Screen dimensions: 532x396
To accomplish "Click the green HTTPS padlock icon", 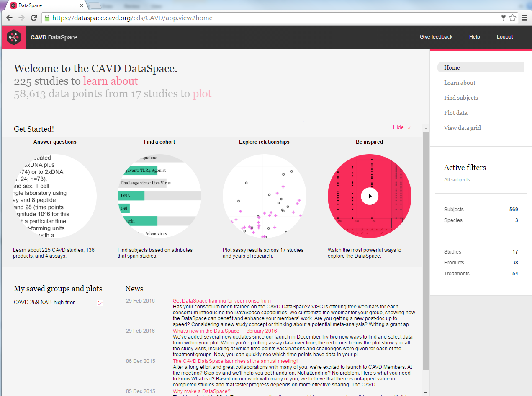I will 47,18.
